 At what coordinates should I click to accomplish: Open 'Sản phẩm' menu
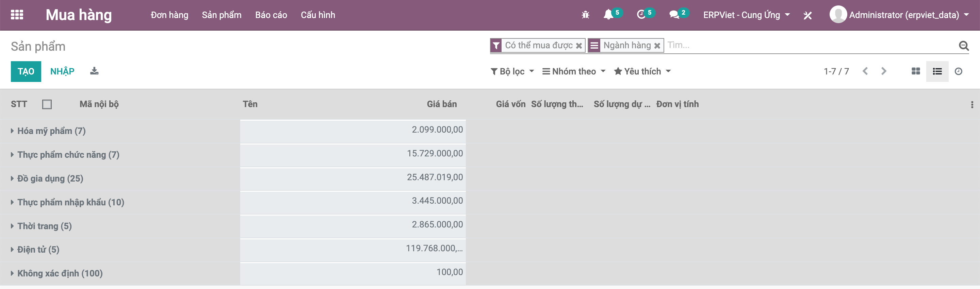tap(222, 15)
